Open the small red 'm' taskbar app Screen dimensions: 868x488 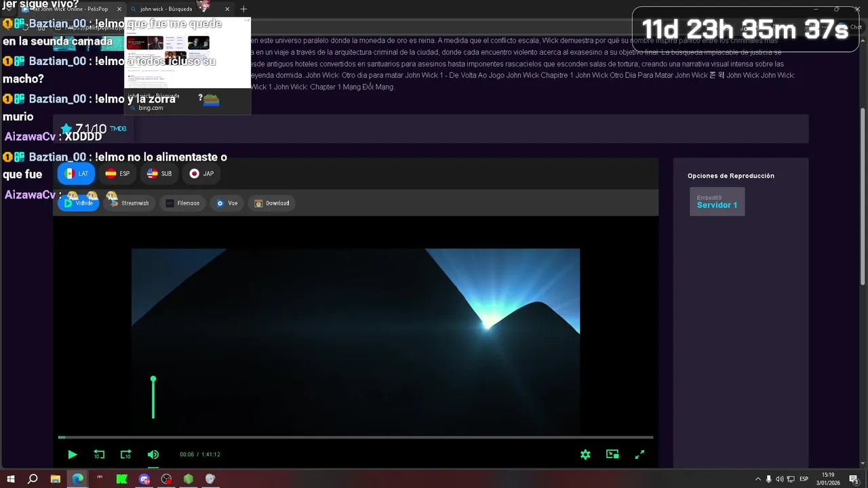[100, 479]
